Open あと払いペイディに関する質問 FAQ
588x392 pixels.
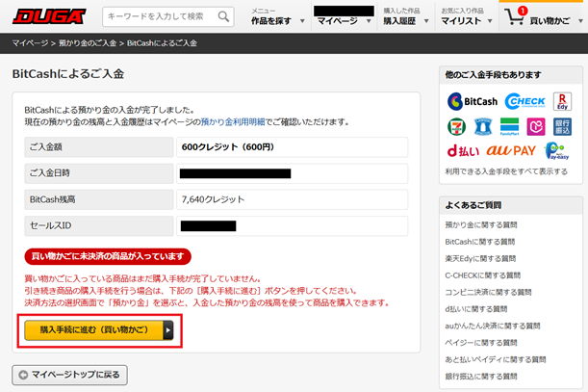(496, 359)
